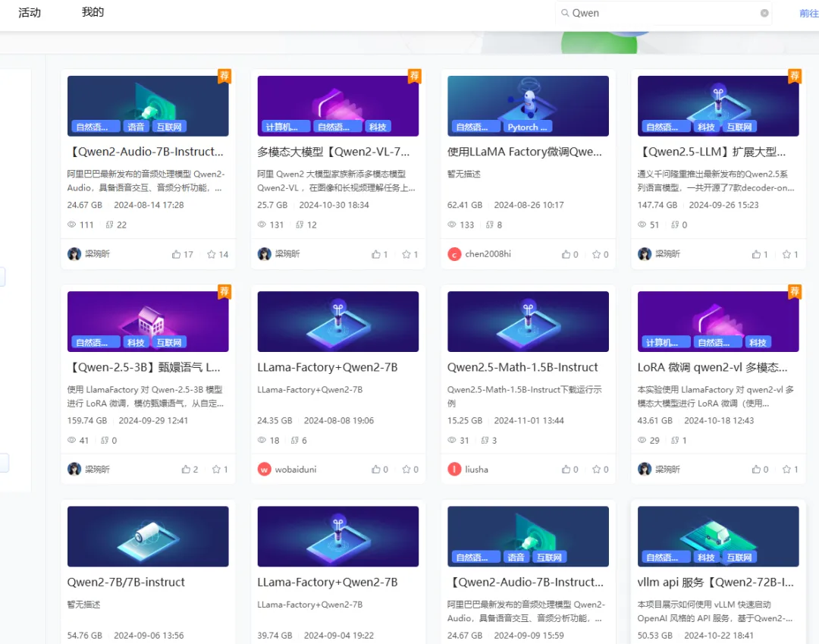Click 互联网 tag on 甄嬛语气 card

pyautogui.click(x=169, y=343)
